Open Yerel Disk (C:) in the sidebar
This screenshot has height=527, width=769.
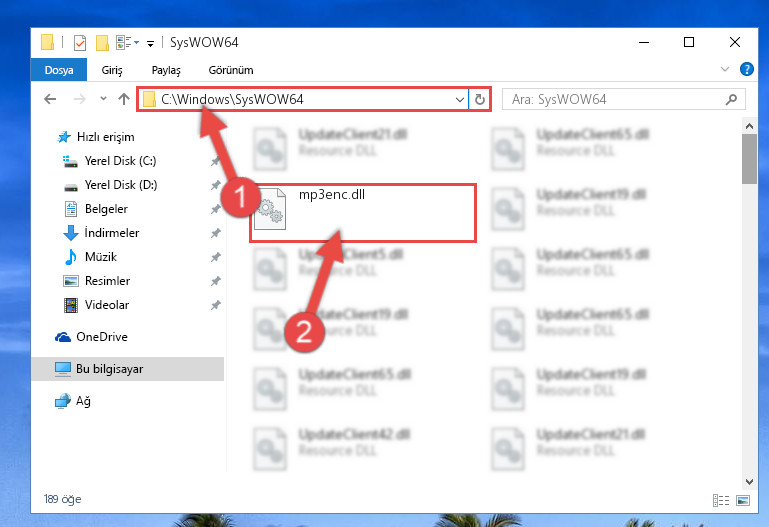[120, 161]
